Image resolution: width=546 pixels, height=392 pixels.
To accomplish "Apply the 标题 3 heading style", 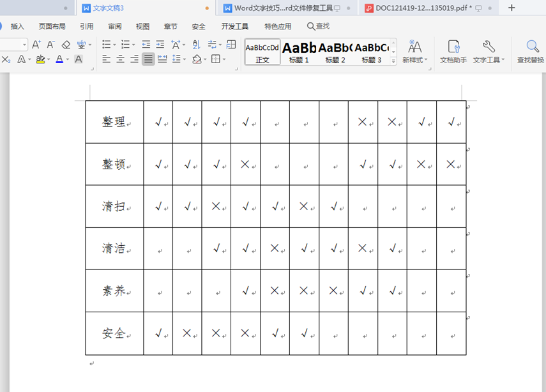I will pyautogui.click(x=372, y=52).
